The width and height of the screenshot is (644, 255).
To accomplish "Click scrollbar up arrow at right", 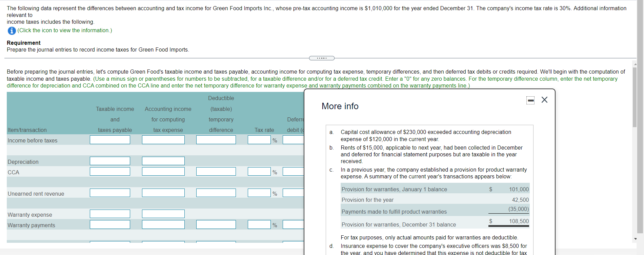I will click(635, 64).
